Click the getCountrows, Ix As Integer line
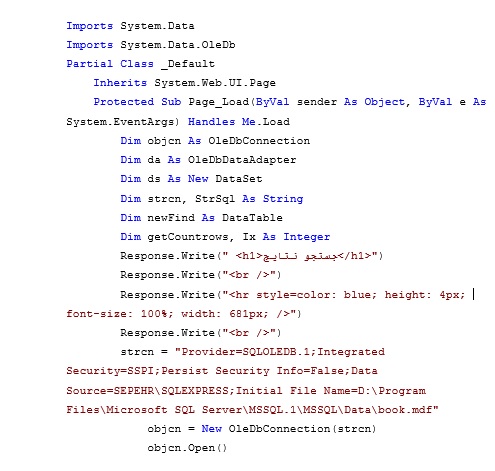495x471 pixels. [x=225, y=237]
